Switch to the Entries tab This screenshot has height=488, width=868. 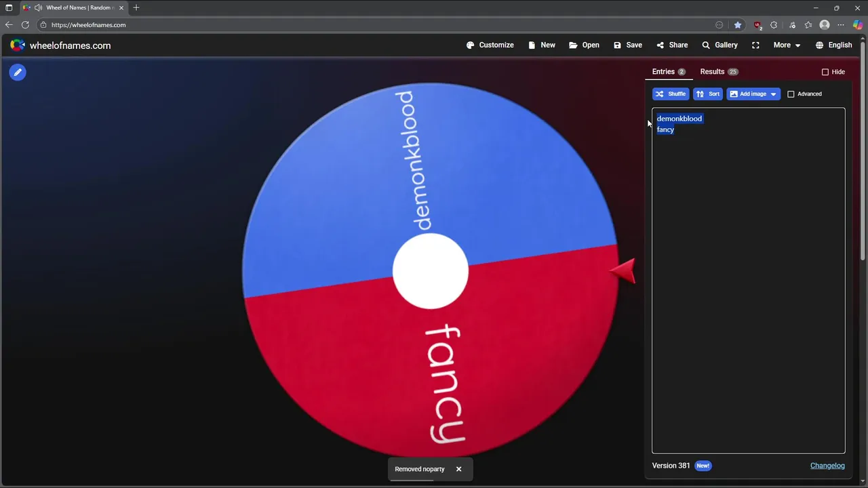669,72
